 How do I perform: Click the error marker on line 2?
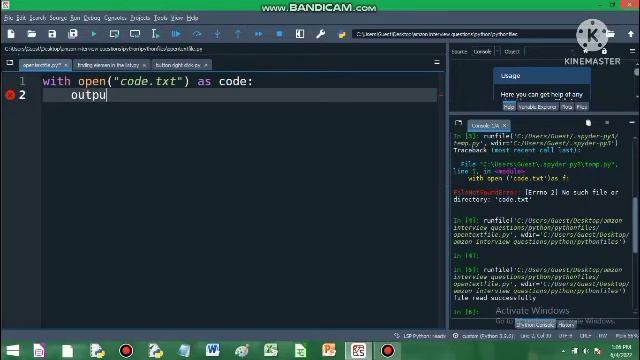(10, 95)
